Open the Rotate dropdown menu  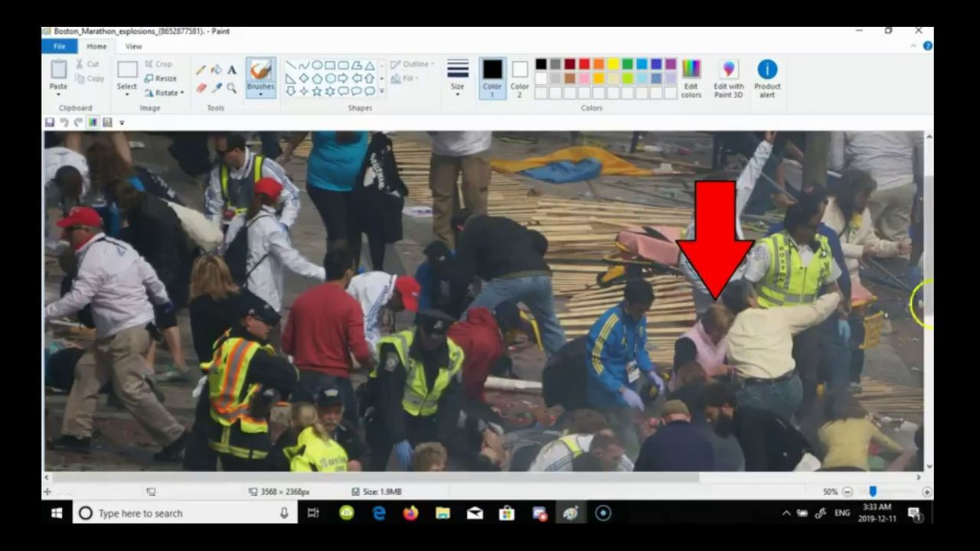click(165, 93)
